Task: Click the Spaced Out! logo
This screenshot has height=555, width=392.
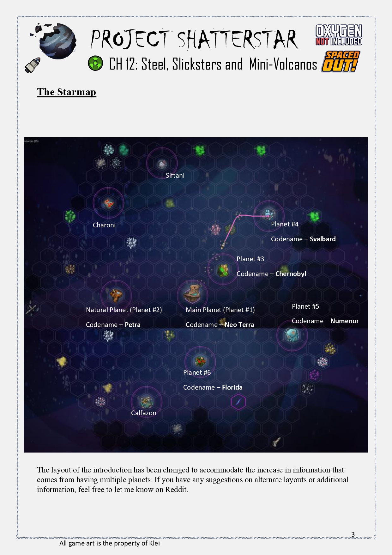Action: 341,61
